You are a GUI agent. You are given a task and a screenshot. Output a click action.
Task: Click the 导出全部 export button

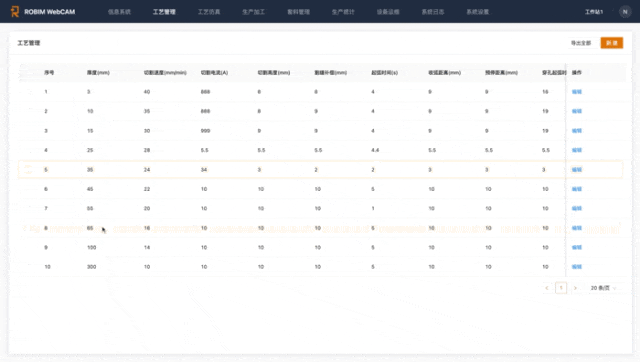(x=581, y=43)
